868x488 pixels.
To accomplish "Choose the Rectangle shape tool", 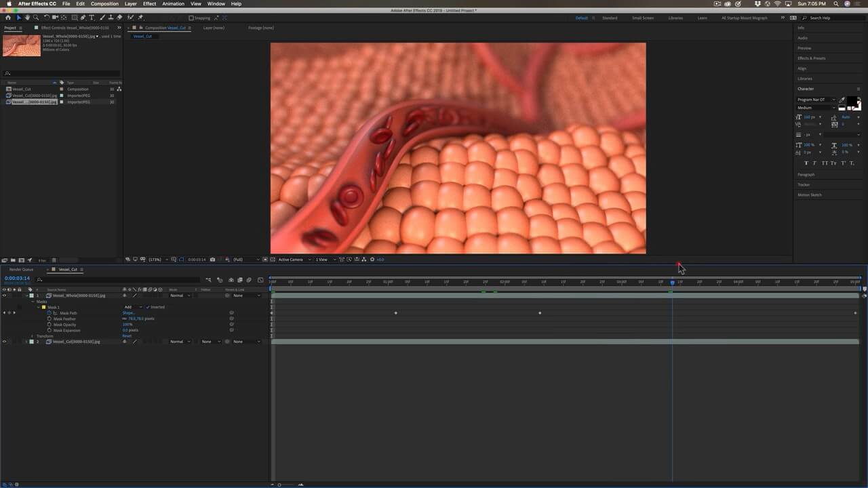I will (74, 18).
